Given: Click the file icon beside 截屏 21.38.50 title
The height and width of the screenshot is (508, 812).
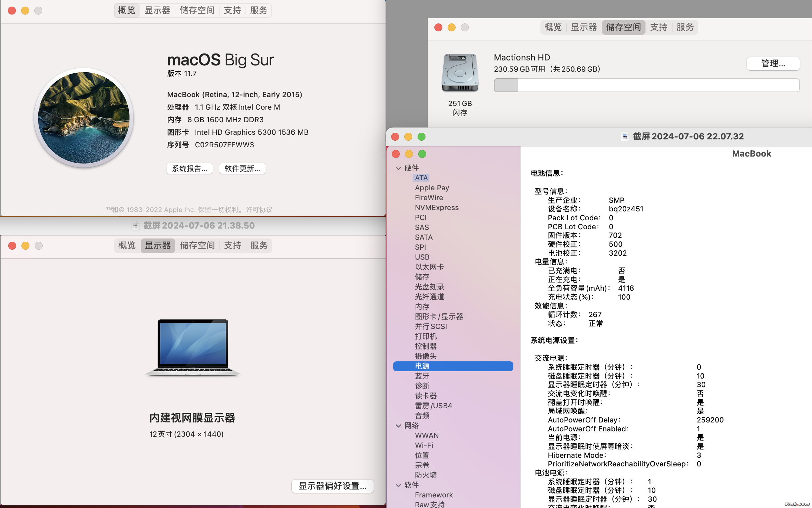Looking at the screenshot, I should (135, 226).
